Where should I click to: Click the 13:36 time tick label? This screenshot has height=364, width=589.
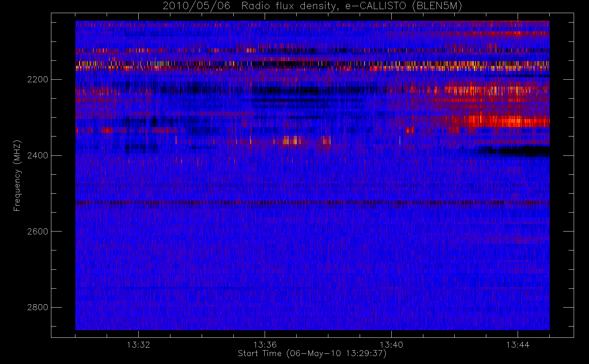point(265,345)
